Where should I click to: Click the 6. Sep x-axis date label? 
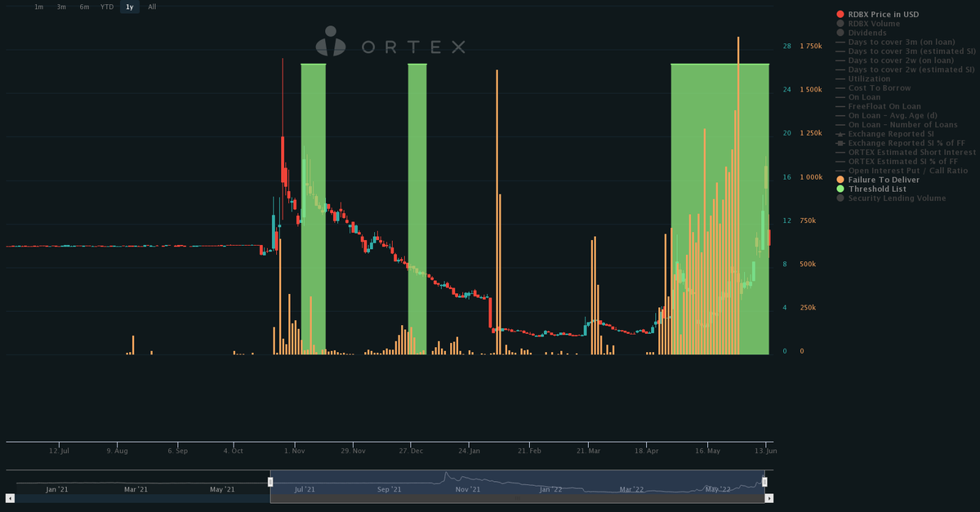click(x=177, y=451)
